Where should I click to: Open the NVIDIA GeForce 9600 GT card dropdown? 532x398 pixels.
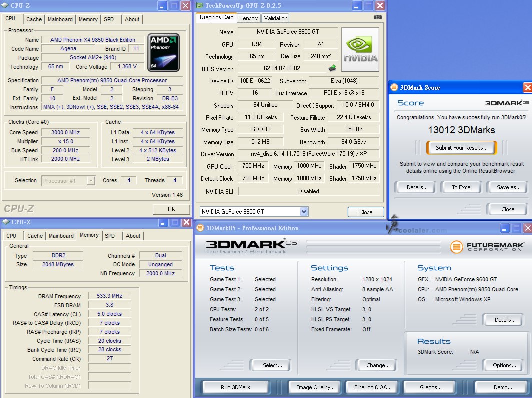coord(304,212)
